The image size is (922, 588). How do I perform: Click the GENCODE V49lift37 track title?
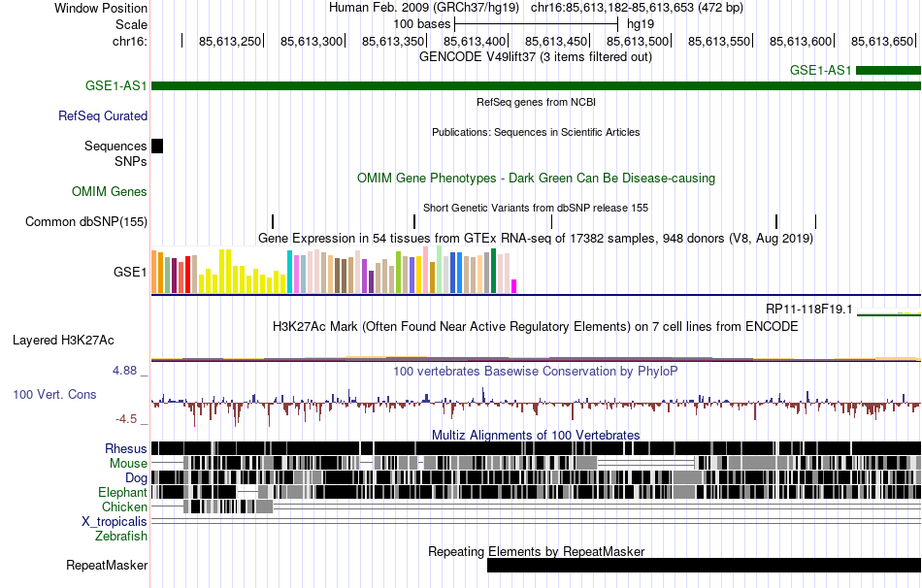536,57
